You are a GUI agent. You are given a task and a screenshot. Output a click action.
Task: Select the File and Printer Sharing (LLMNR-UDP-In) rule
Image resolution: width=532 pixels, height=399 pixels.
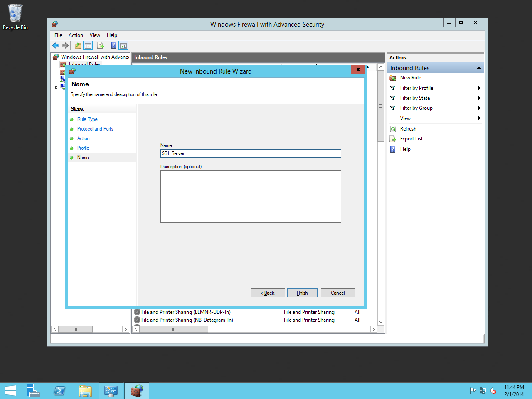(x=186, y=312)
